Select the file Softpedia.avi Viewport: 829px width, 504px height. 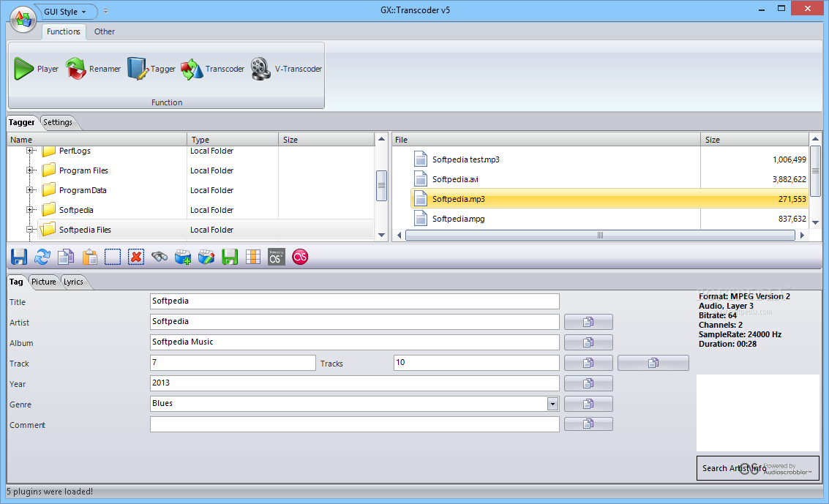[x=609, y=179]
